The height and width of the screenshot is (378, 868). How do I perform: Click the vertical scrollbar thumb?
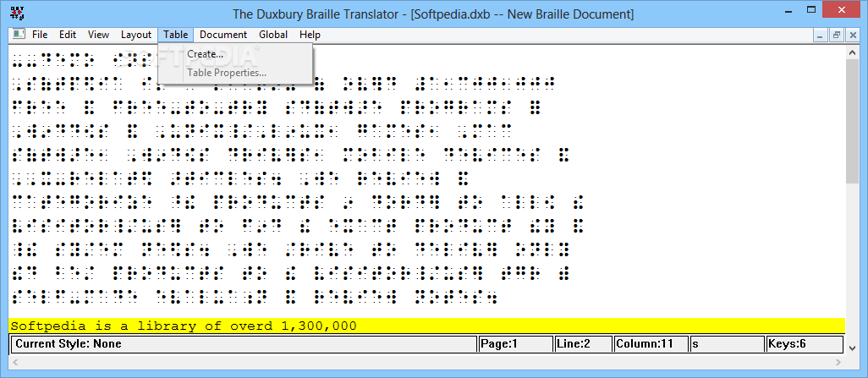[x=853, y=121]
